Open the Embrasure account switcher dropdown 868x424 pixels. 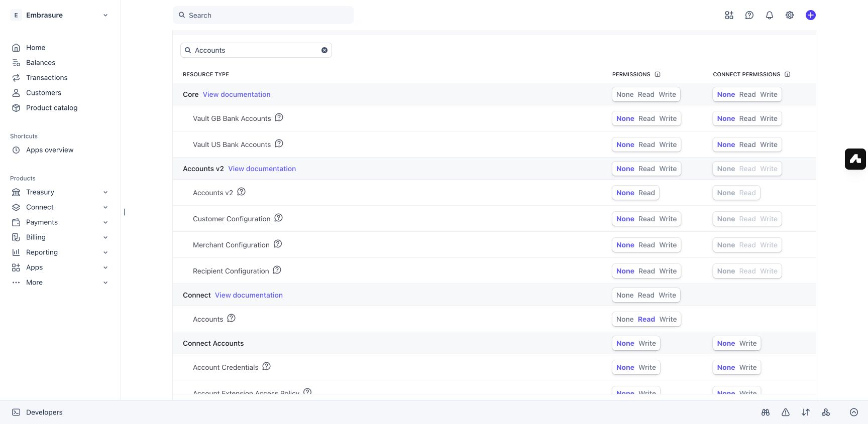click(x=60, y=15)
